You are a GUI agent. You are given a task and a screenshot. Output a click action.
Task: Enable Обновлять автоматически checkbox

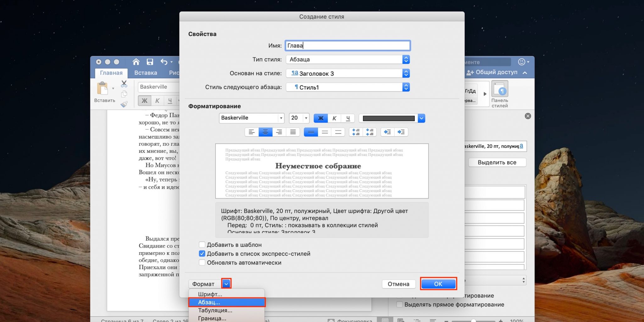click(x=202, y=263)
